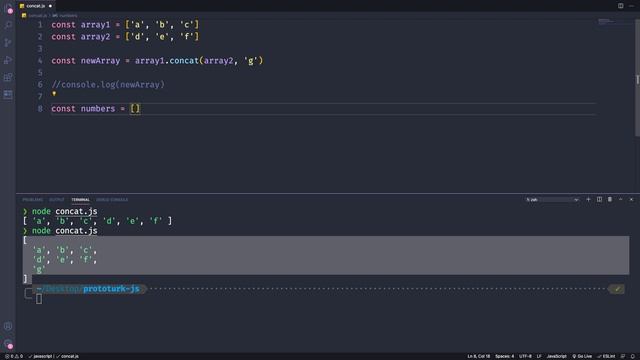Screen dimensions: 640x360
Task: Open editor More Actions ellipsis
Action: tap(631, 6)
